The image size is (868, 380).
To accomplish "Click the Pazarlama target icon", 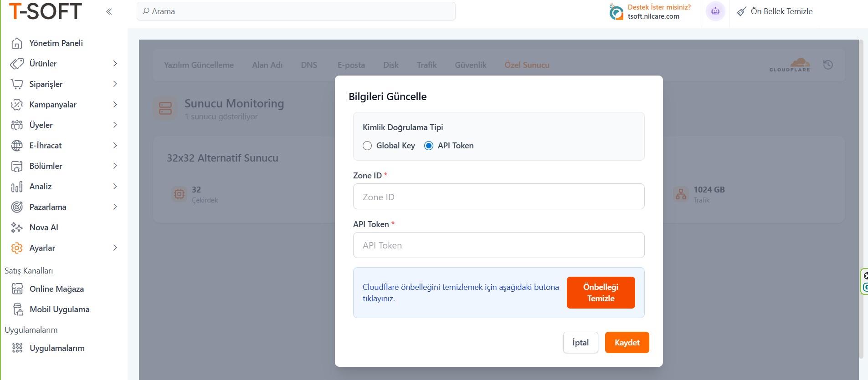I will 17,207.
